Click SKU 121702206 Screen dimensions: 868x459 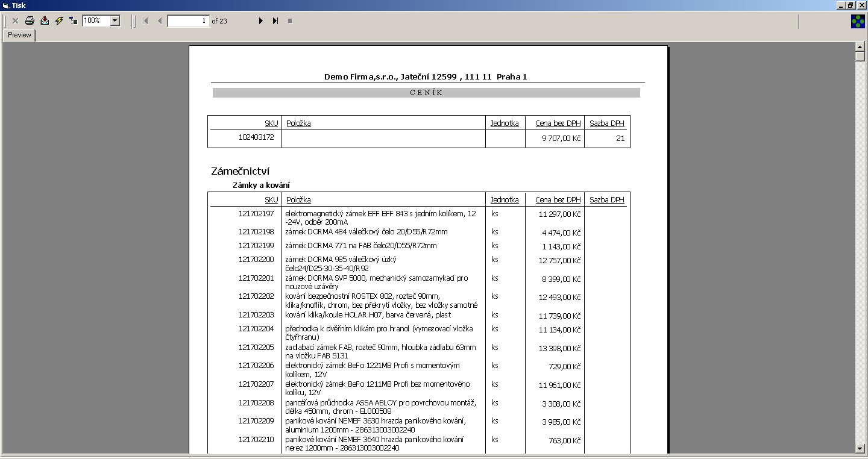pyautogui.click(x=256, y=365)
